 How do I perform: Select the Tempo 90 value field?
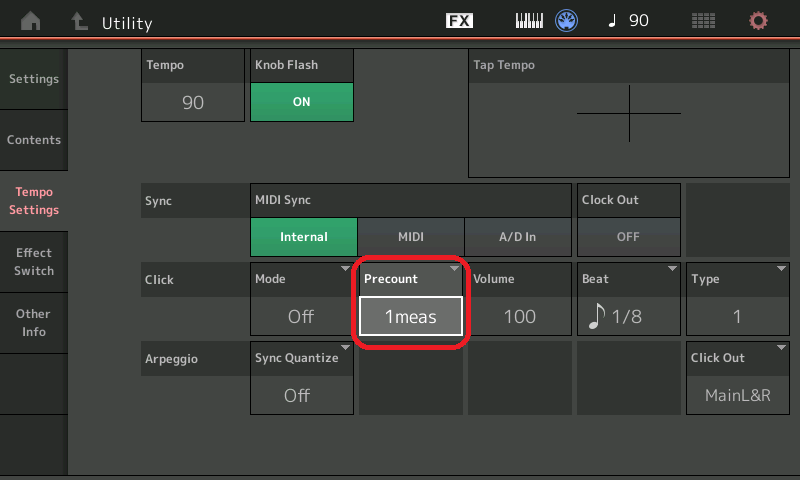click(x=193, y=102)
